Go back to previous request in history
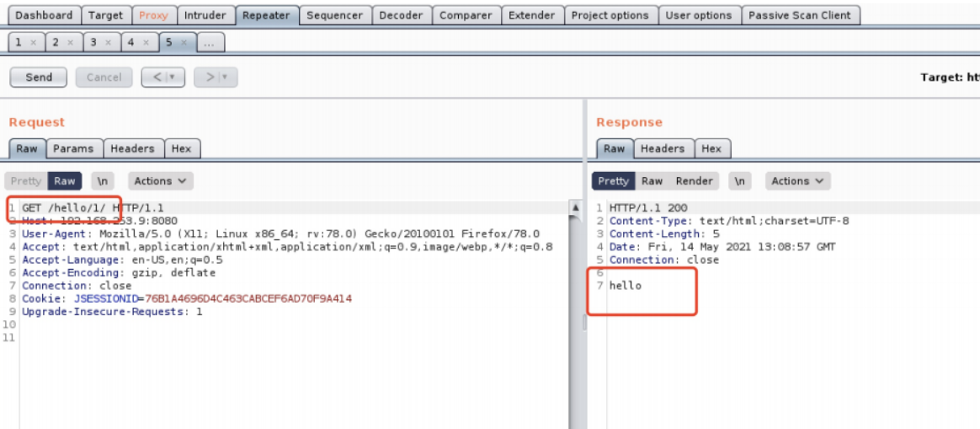The image size is (980, 429). coord(157,77)
